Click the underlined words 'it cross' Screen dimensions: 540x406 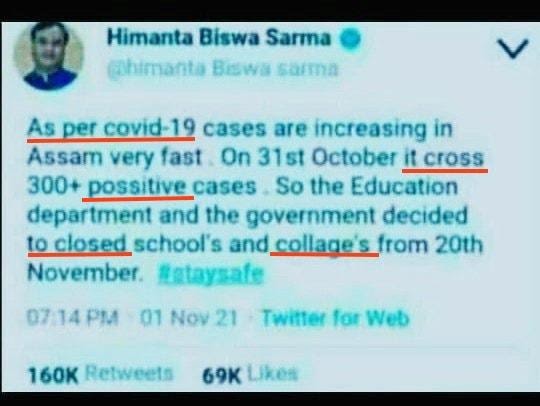tap(444, 158)
